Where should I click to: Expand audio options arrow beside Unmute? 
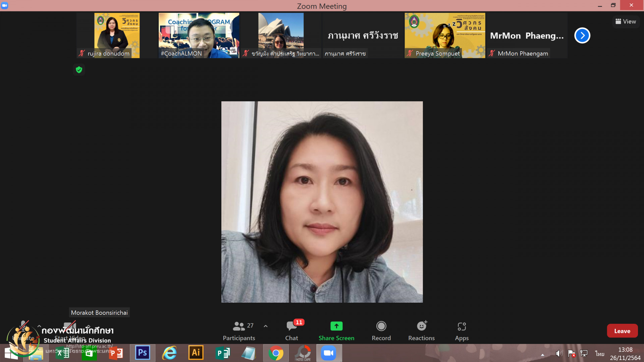pyautogui.click(x=39, y=326)
